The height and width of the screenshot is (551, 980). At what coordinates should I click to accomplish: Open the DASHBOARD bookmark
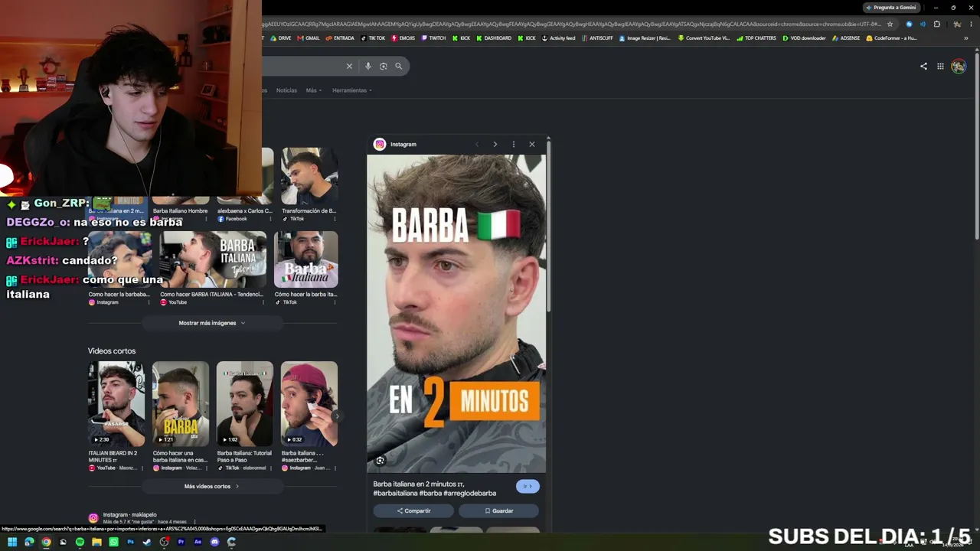pyautogui.click(x=494, y=38)
